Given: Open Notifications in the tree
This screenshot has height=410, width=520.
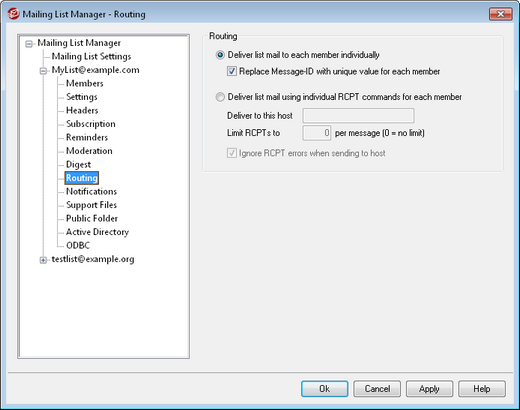Looking at the screenshot, I should coord(91,192).
